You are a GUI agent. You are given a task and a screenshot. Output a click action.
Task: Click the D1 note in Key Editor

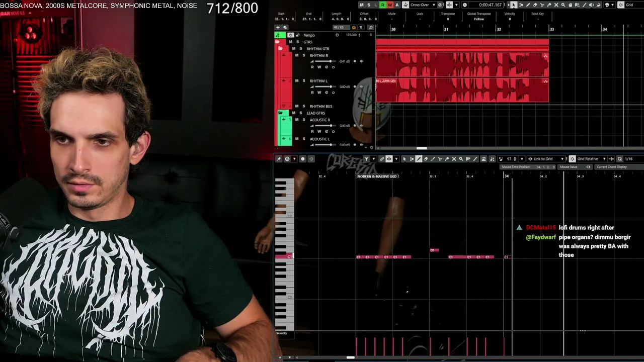[x=434, y=250]
